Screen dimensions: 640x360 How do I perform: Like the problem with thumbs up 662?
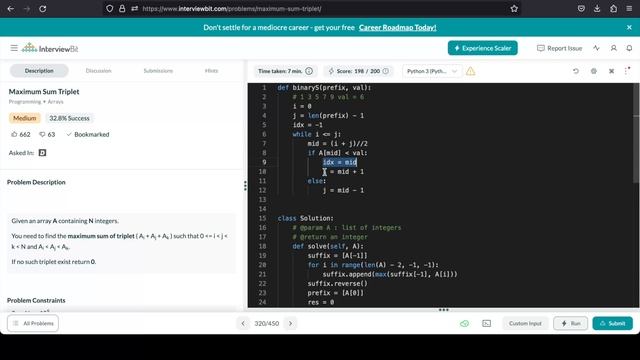[x=20, y=134]
